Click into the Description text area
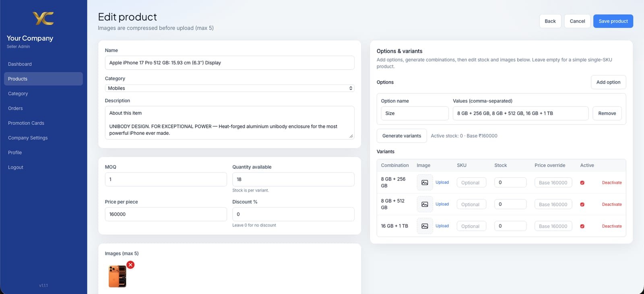Viewport: 644px width, 294px height. coord(229,123)
